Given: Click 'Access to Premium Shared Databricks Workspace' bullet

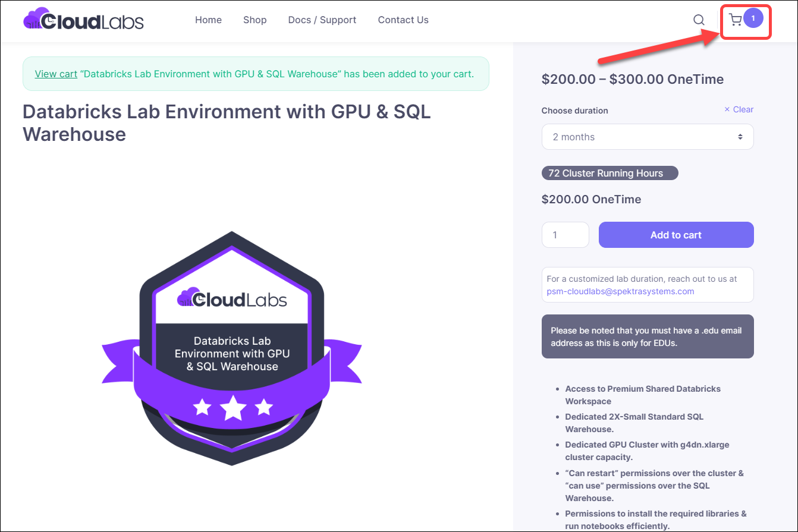Looking at the screenshot, I should (x=643, y=395).
